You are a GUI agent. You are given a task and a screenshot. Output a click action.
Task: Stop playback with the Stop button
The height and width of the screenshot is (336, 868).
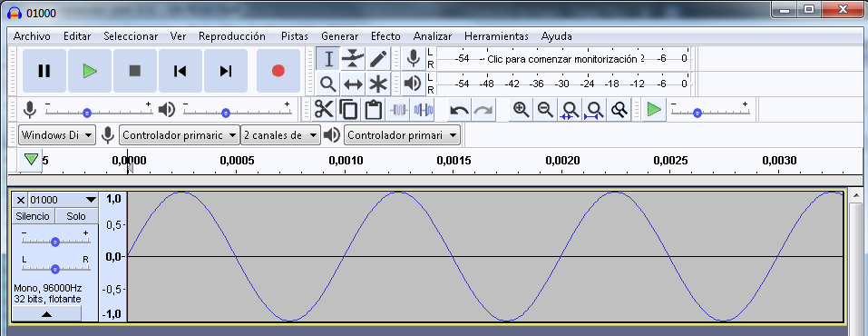(135, 71)
